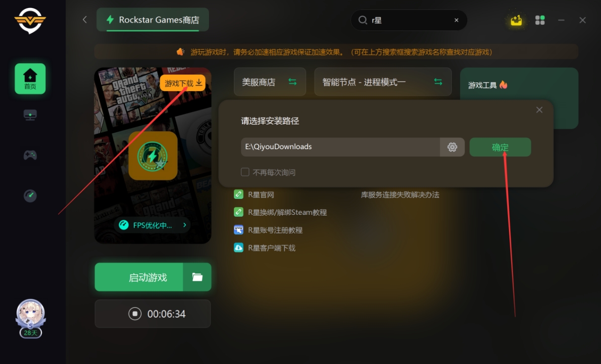Click the Rockstar lightning game icon
This screenshot has width=601, height=364.
(153, 156)
